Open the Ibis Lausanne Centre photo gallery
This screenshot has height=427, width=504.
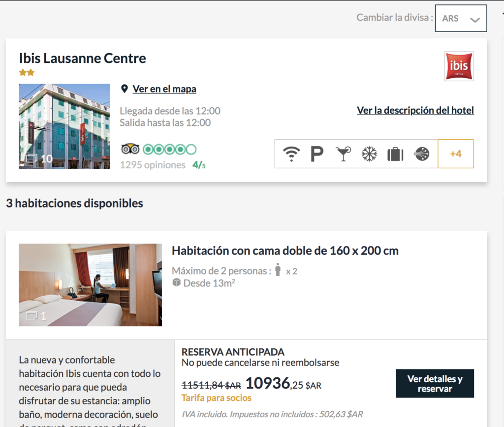pos(64,126)
